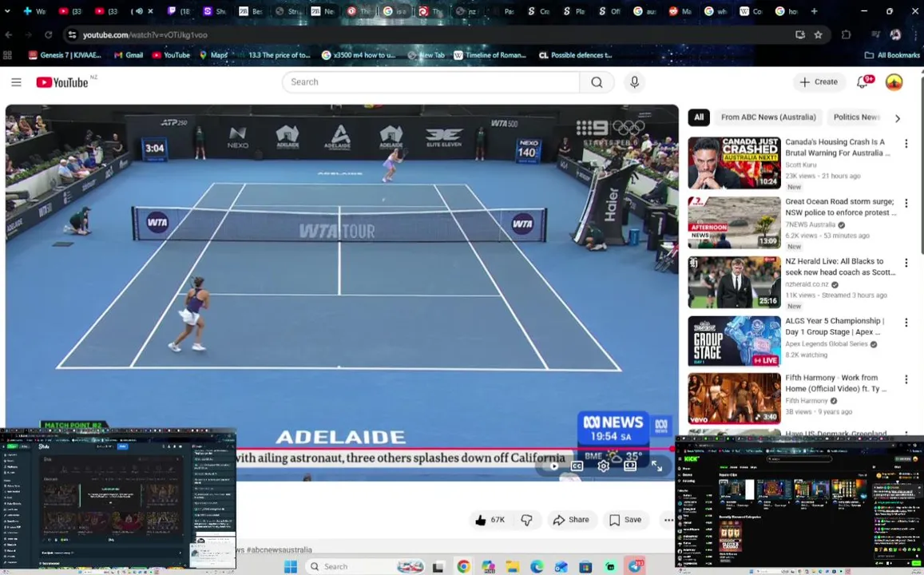Open the Maps bookmark

[213, 55]
